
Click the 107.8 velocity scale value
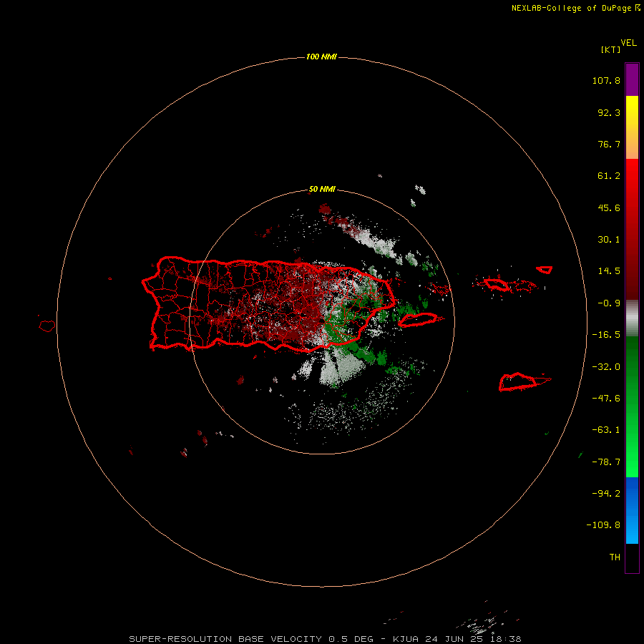(606, 80)
